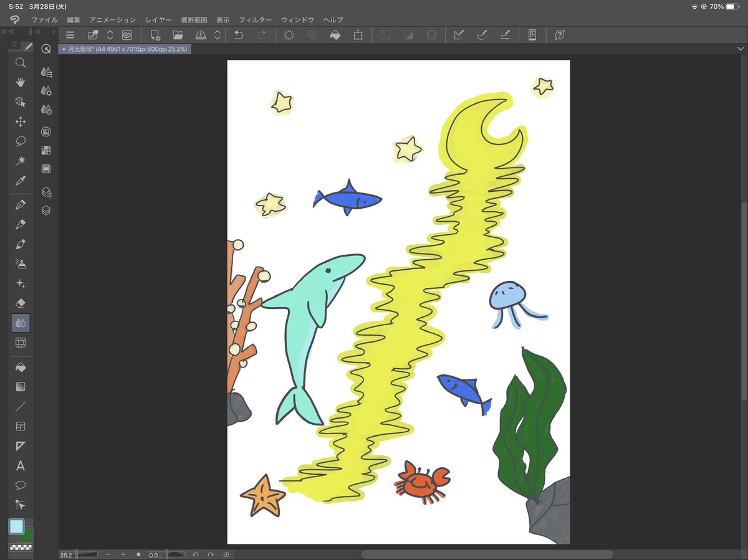Image resolution: width=748 pixels, height=560 pixels.
Task: Toggle Snap to Special Ruler
Action: pos(482,35)
